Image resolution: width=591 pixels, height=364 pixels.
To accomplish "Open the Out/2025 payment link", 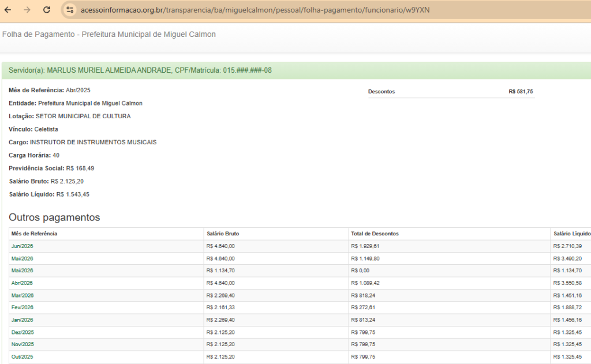I will 23,357.
